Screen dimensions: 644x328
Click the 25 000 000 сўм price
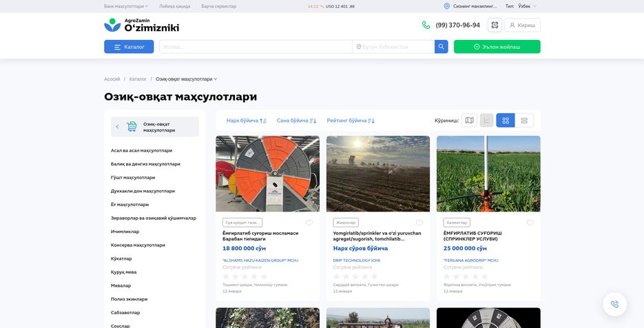[x=465, y=249]
